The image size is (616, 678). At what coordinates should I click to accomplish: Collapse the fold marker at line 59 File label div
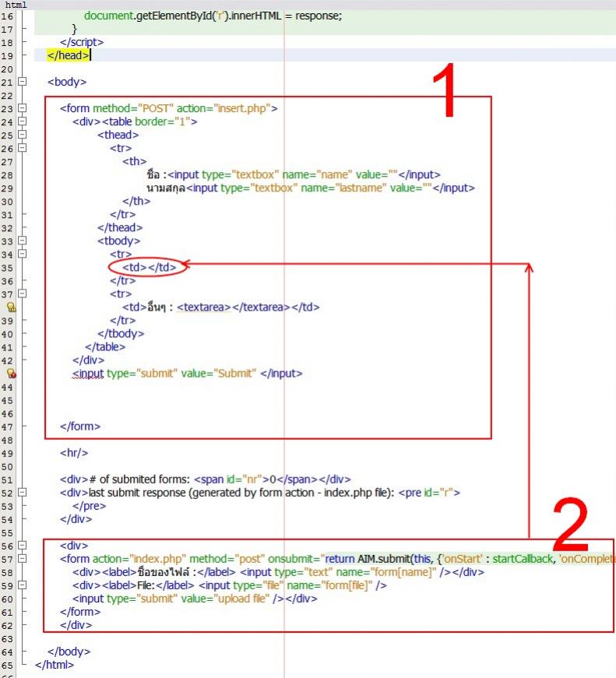coord(22,585)
